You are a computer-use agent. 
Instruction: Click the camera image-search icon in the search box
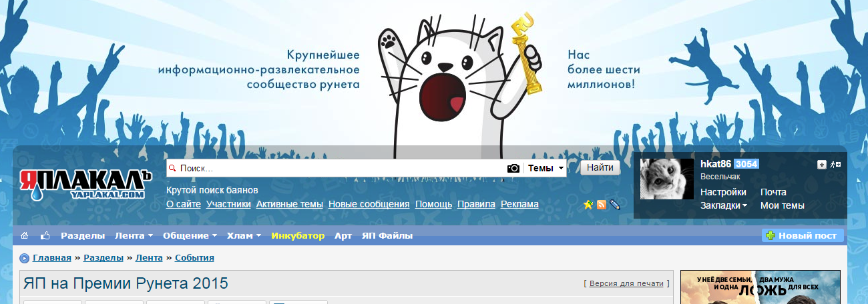tap(513, 168)
